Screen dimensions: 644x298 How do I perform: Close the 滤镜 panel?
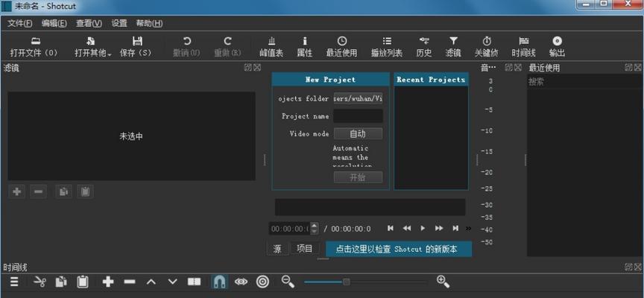[257, 68]
